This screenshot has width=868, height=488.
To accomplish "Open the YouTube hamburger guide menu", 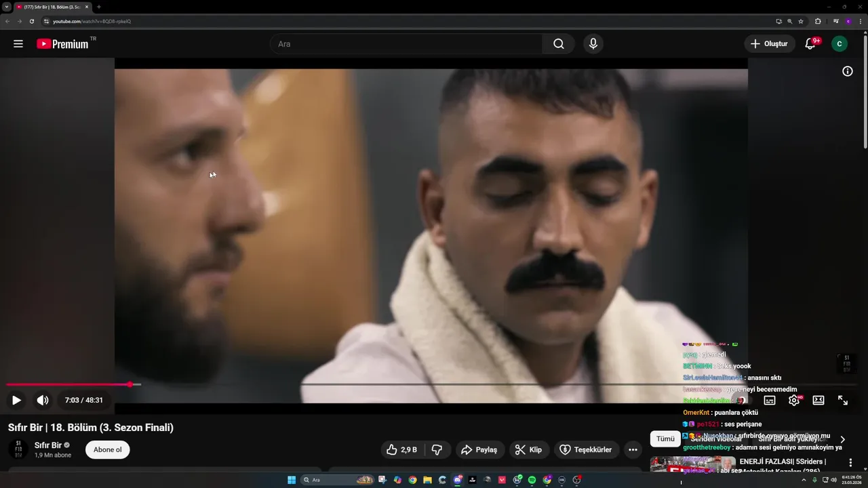I will (x=18, y=44).
